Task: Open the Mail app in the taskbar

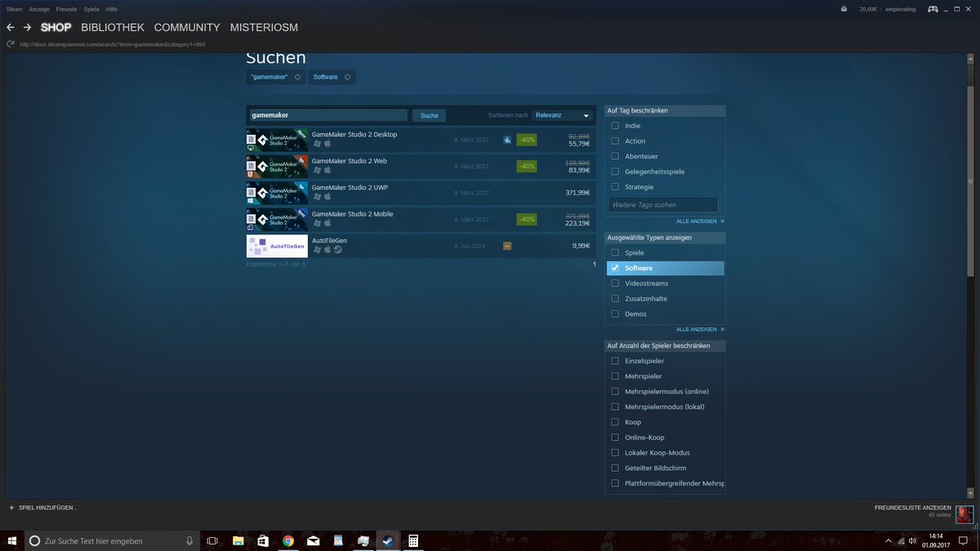Action: [x=313, y=540]
